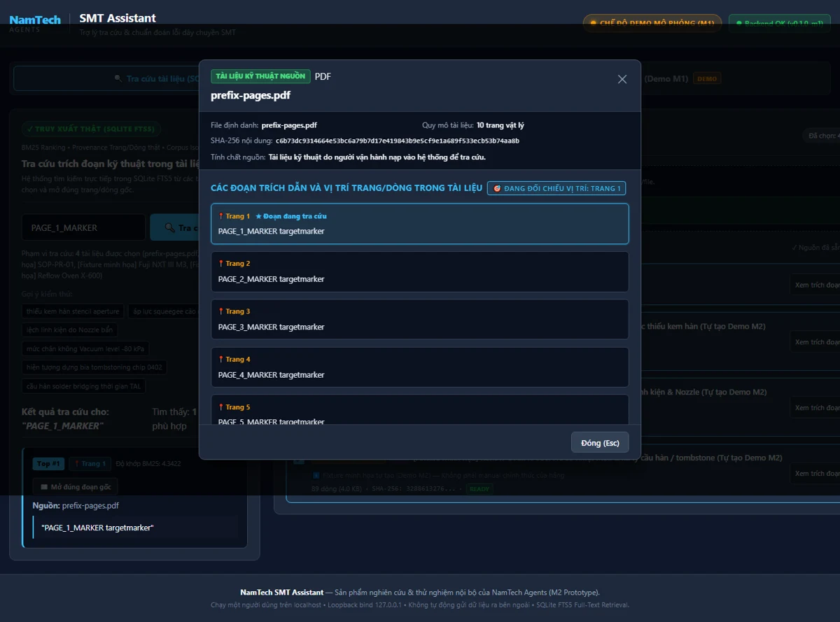Image resolution: width=840 pixels, height=622 pixels.
Task: Click the star icon before 'Đoạn đang tra cứu'
Action: [x=258, y=216]
